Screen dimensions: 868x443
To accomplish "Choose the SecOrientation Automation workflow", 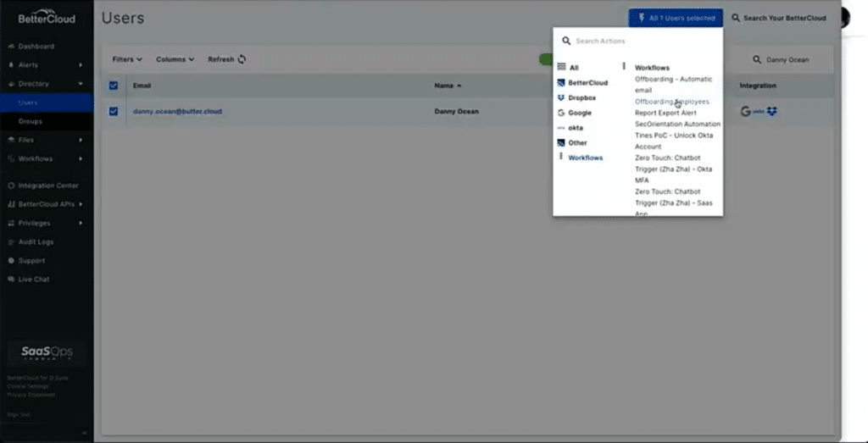I will pos(677,125).
